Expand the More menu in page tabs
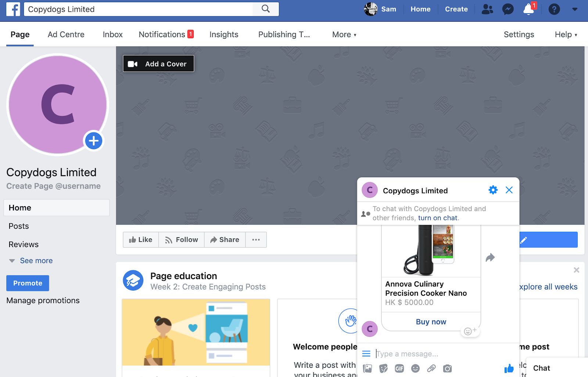 pyautogui.click(x=344, y=35)
